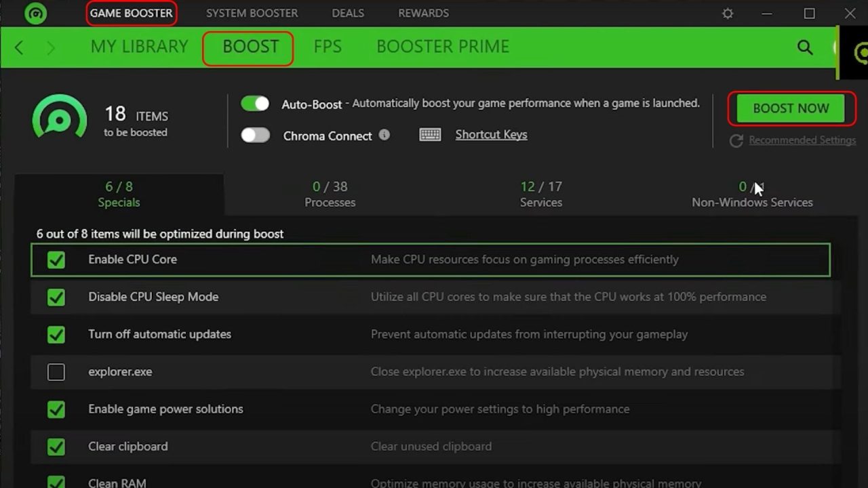This screenshot has width=868, height=488.
Task: Open the Shortcut Keys link
Action: (x=491, y=135)
